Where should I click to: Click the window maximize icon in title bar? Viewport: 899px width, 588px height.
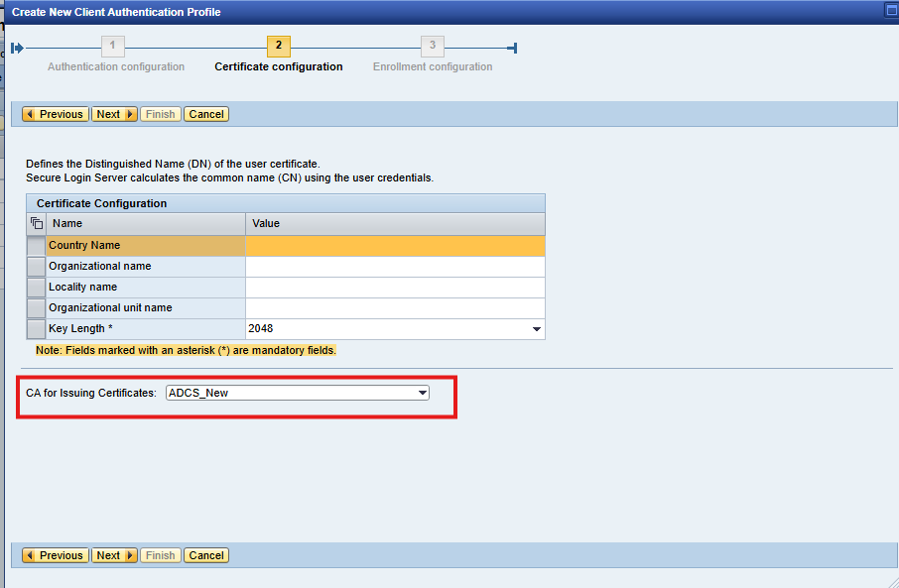pyautogui.click(x=890, y=11)
